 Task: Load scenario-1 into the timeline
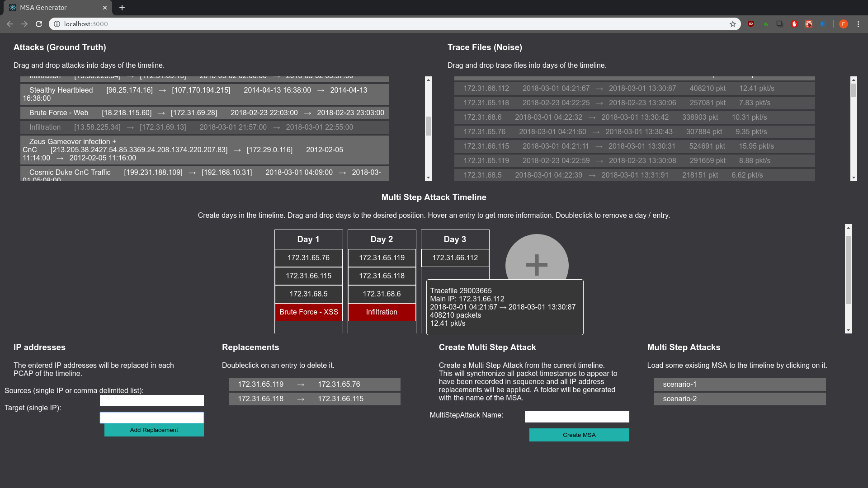[740, 385]
